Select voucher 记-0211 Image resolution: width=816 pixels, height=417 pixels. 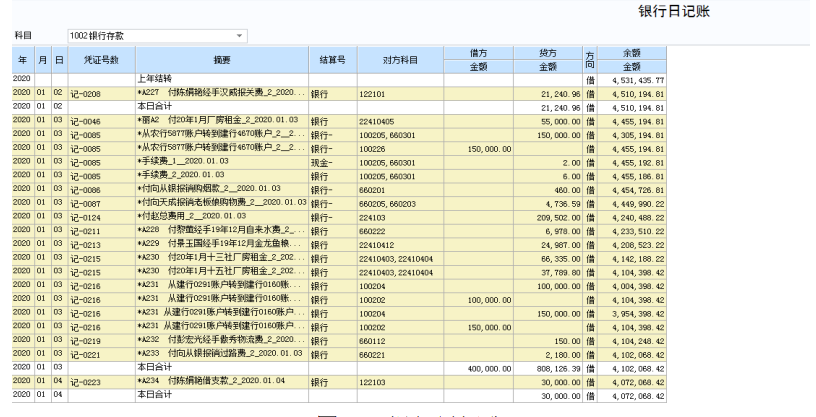[101, 231]
